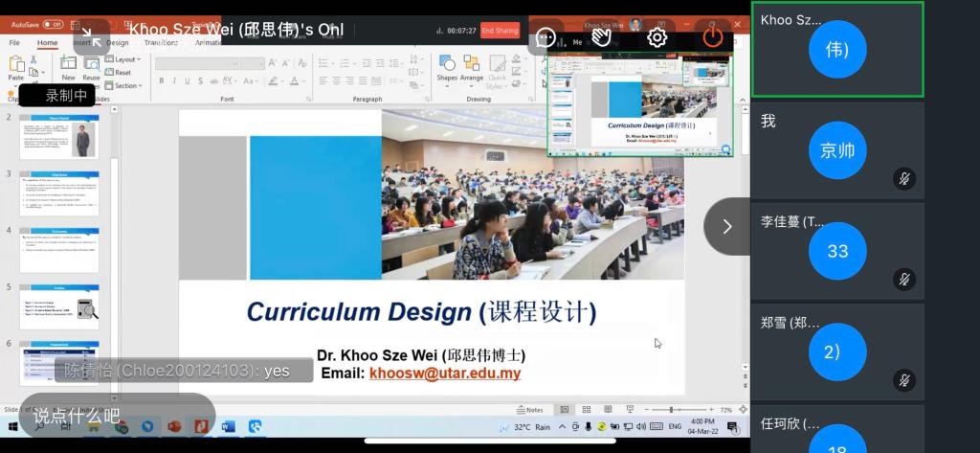980x453 pixels.
Task: Tap the '录制中' recording indicator
Action: [57, 96]
